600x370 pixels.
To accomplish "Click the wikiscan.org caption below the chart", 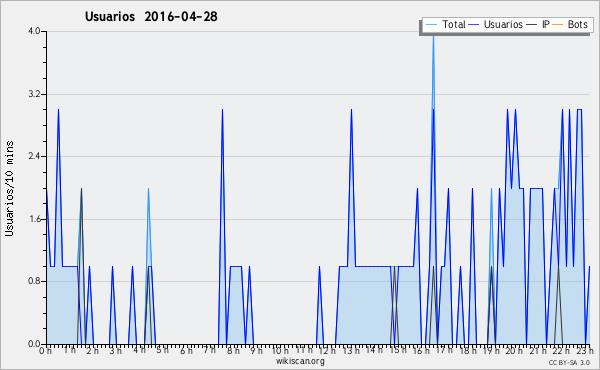I will [x=300, y=361].
